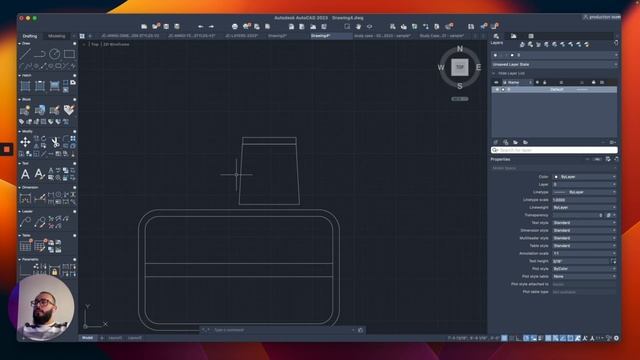Open the Dimension style Standard dropdown
Image resolution: width=640 pixels, height=360 pixels.
click(x=584, y=230)
